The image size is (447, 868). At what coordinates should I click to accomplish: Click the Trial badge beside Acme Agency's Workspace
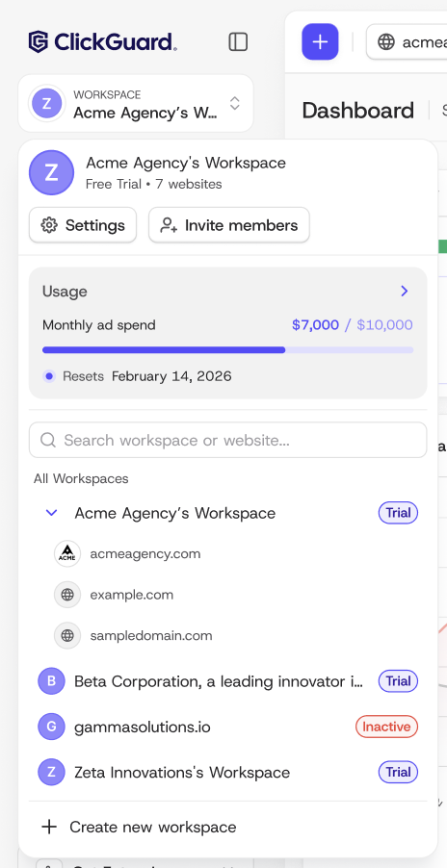click(x=398, y=513)
